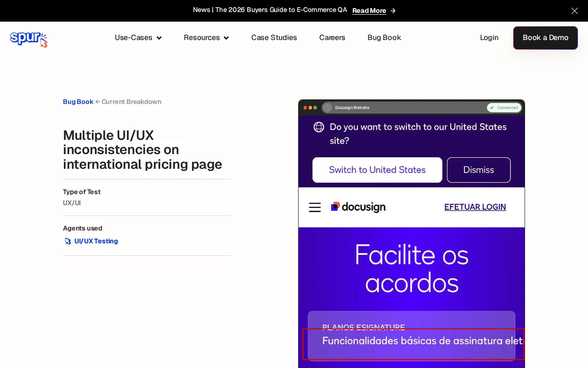Expand the Resources dropdown menu
588x368 pixels.
click(x=206, y=38)
